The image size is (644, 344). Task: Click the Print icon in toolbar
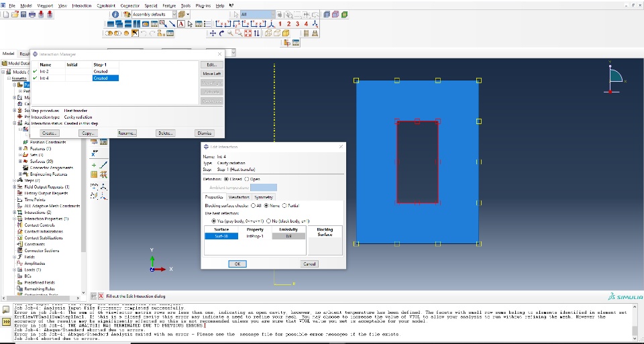[32, 14]
